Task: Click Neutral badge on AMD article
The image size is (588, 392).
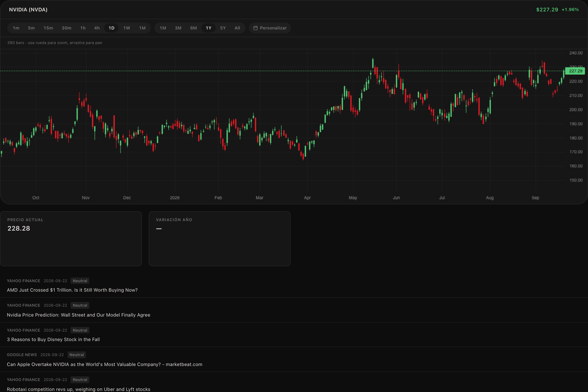Action: 80,281
